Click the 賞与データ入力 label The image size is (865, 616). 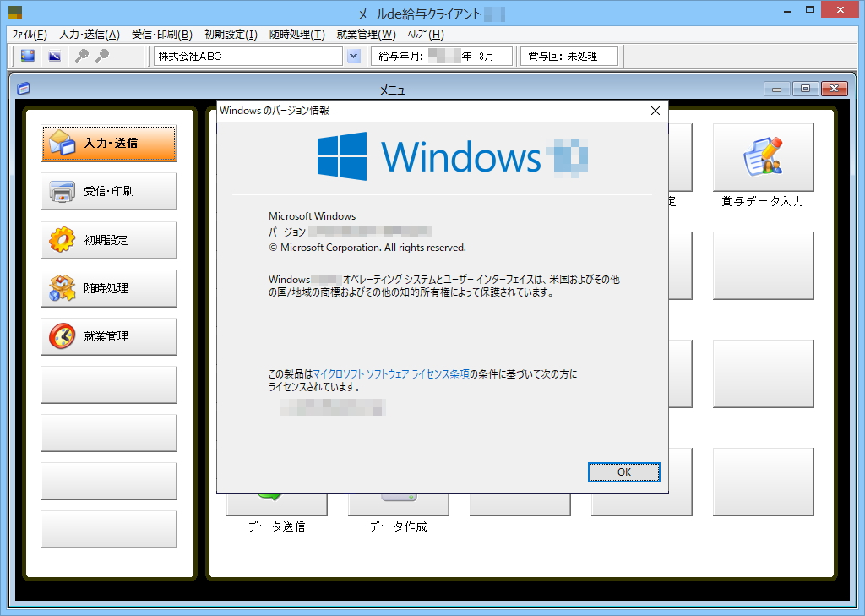(x=763, y=201)
